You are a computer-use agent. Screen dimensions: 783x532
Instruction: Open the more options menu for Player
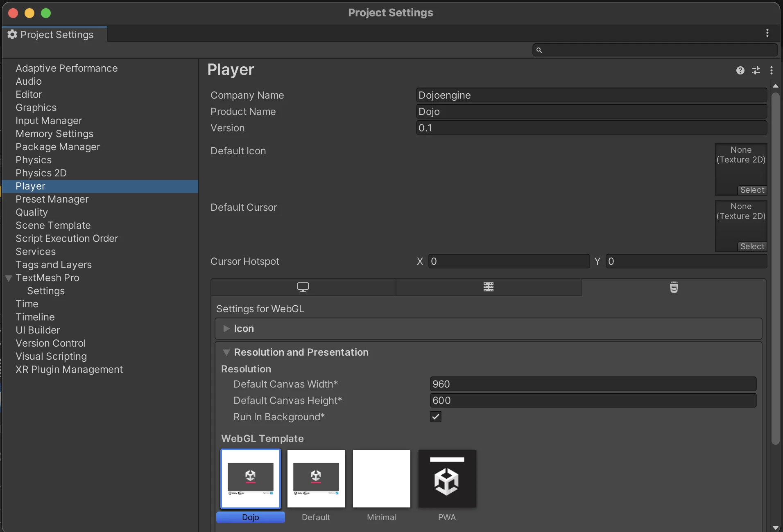(772, 70)
